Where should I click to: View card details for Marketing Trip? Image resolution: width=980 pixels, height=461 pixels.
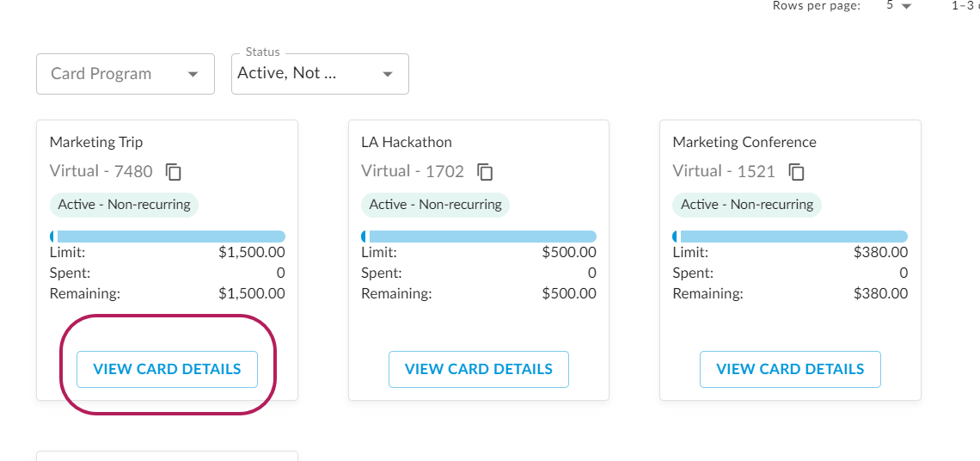[167, 369]
